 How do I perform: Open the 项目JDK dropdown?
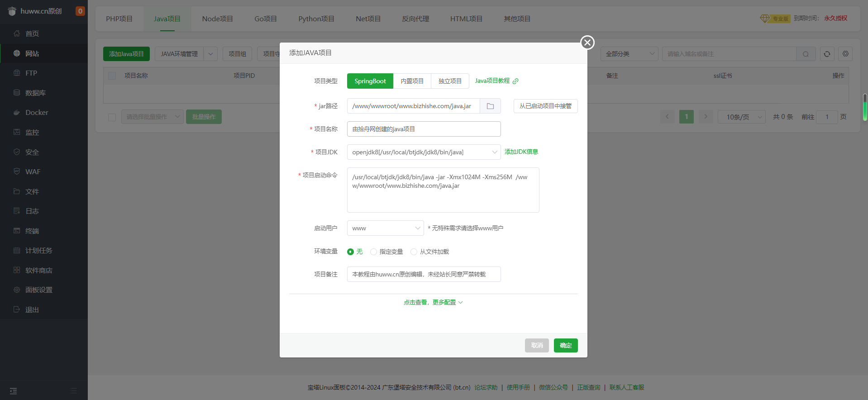click(424, 152)
